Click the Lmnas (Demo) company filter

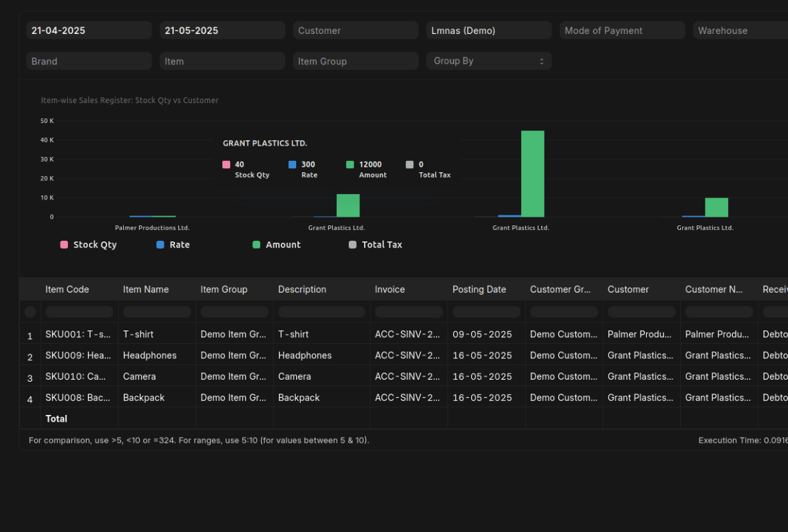click(489, 30)
